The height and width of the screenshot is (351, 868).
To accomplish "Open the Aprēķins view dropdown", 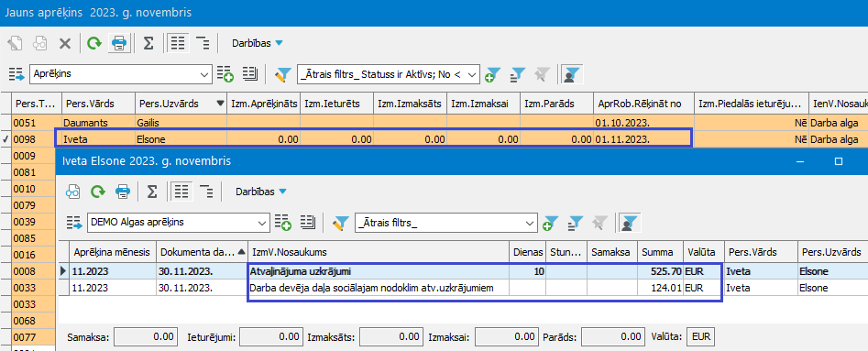I will coord(204,73).
